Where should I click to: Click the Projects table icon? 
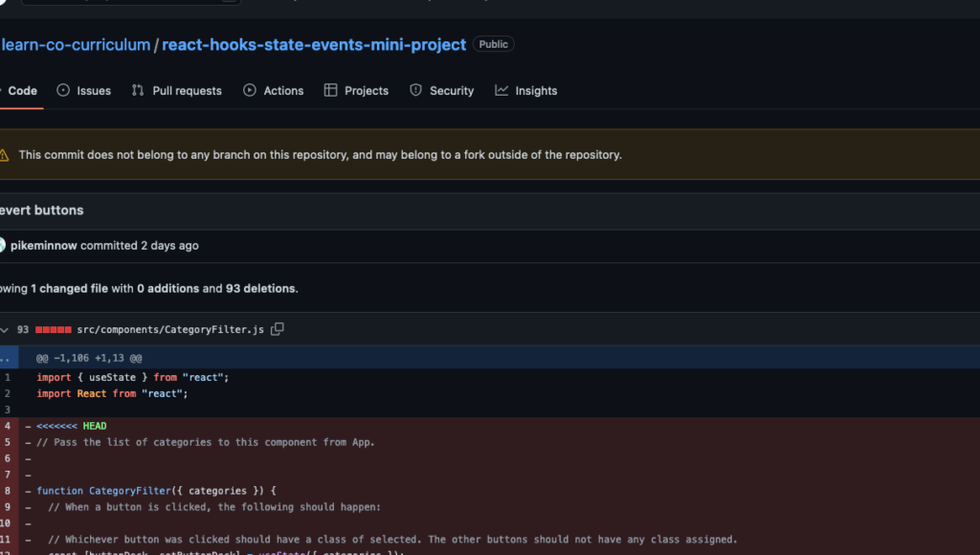point(330,90)
